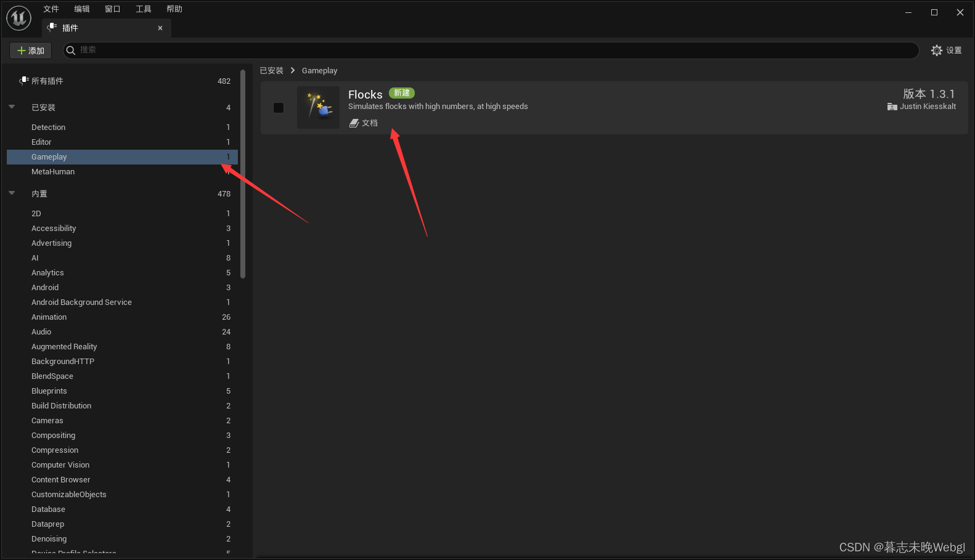The width and height of the screenshot is (975, 560).
Task: Click the author folder icon beside Justin Kiesskalt
Action: click(x=892, y=107)
